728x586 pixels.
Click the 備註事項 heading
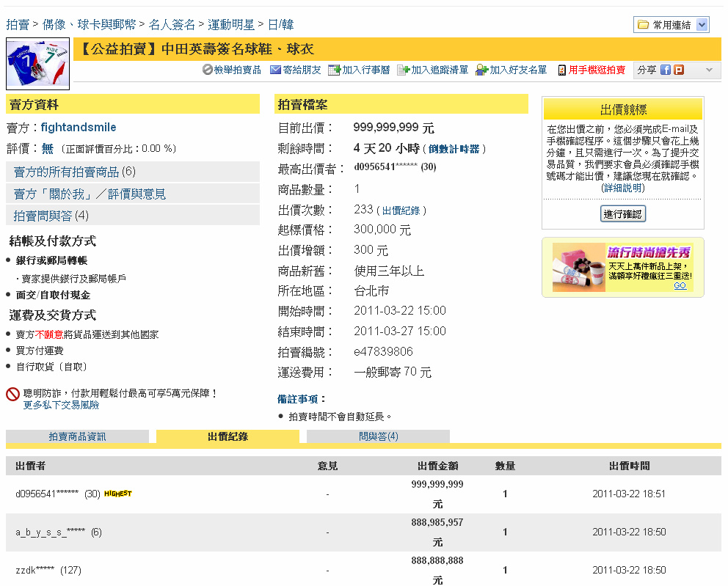click(301, 399)
